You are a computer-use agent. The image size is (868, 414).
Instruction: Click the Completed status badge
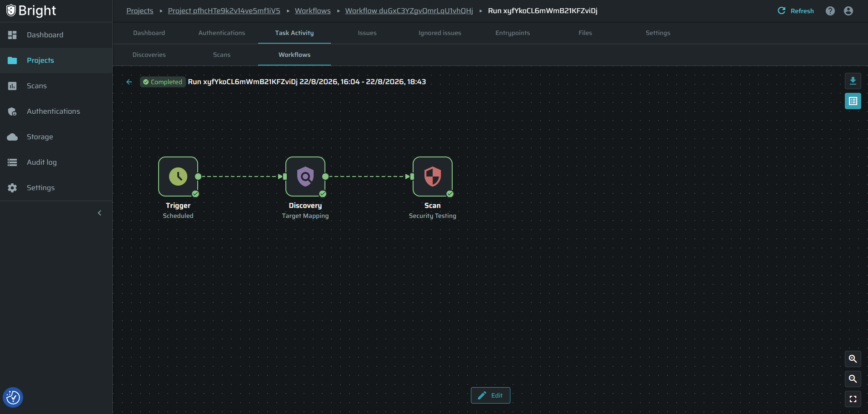tap(163, 82)
